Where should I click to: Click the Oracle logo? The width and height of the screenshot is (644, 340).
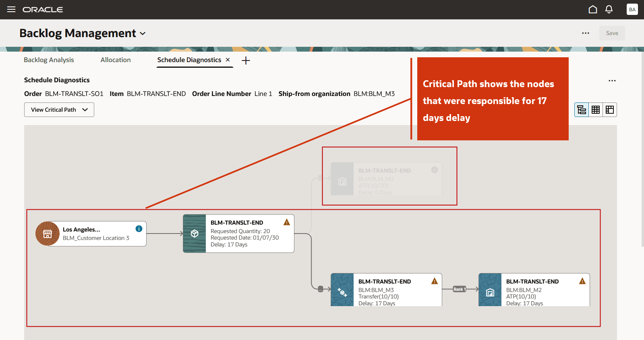click(x=43, y=10)
